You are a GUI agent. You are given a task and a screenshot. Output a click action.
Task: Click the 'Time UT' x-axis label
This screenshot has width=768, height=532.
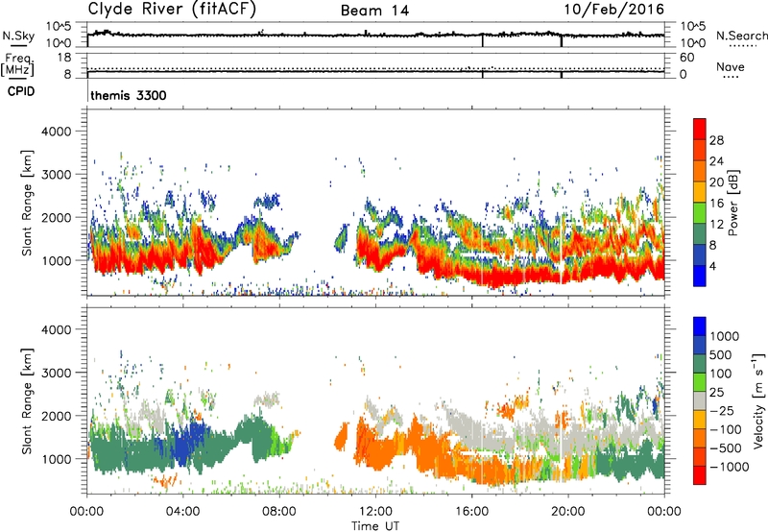pyautogui.click(x=375, y=526)
